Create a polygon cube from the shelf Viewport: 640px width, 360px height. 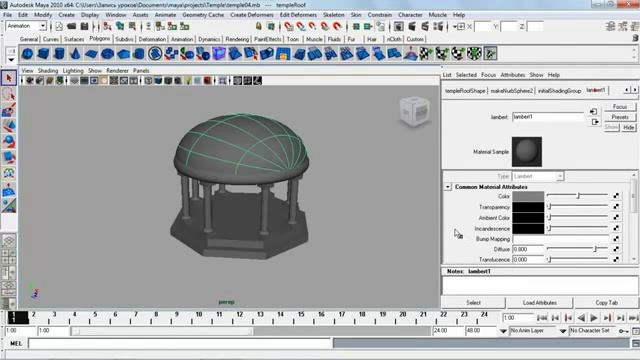43,53
